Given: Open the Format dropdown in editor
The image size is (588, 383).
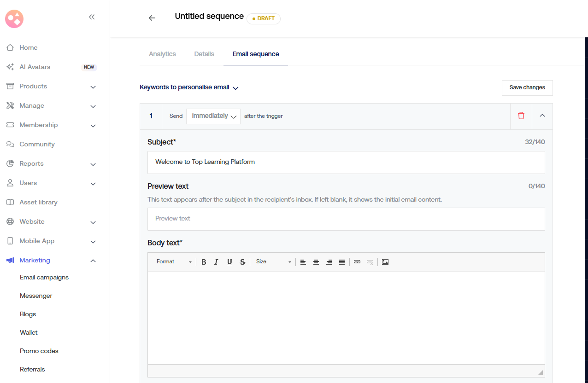Looking at the screenshot, I should click(x=174, y=262).
